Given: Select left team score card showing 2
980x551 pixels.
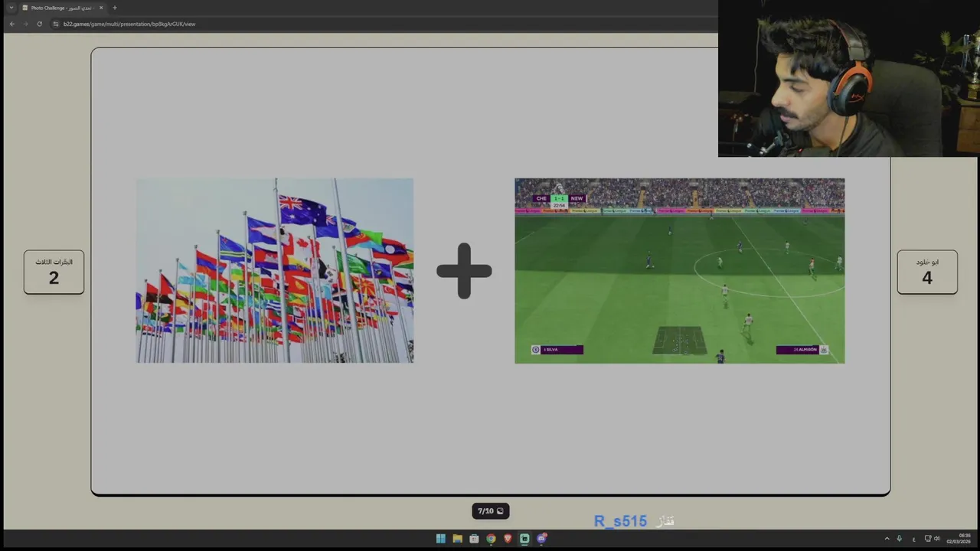Looking at the screenshot, I should [x=54, y=272].
